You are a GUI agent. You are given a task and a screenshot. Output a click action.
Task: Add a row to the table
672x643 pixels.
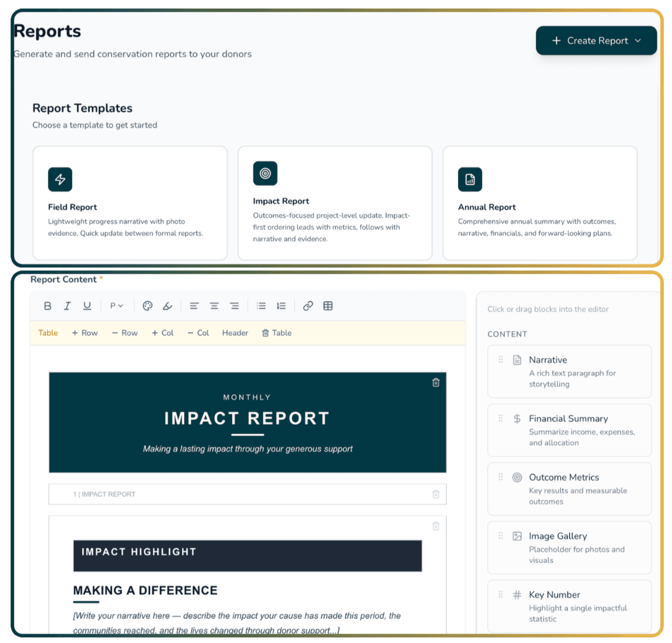84,333
